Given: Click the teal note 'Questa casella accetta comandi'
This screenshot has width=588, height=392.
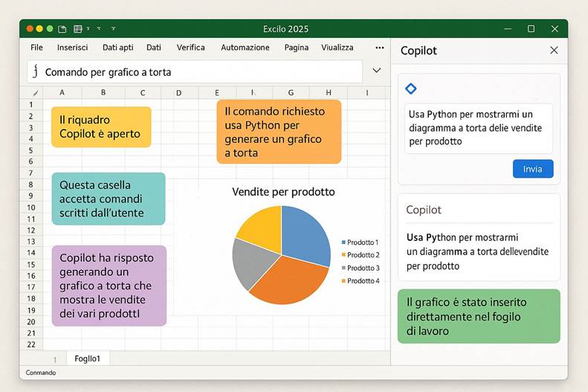Looking at the screenshot, I should coord(109,199).
